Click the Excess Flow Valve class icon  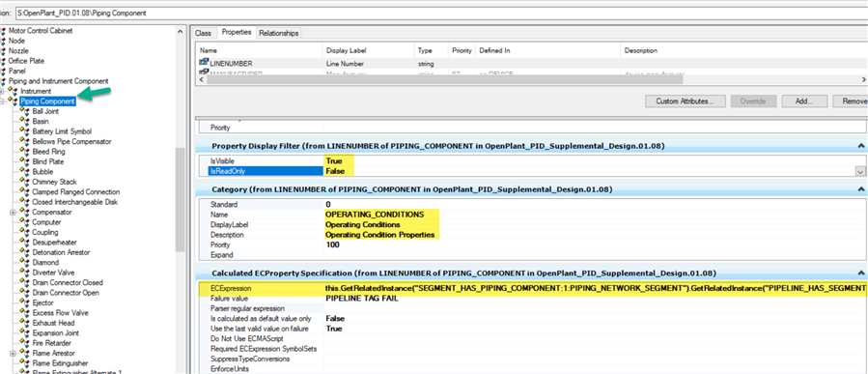click(25, 312)
